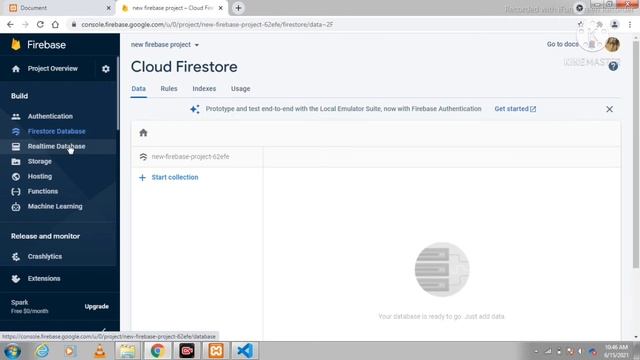The image size is (640, 360).
Task: Open a new browser tab
Action: (x=238, y=8)
